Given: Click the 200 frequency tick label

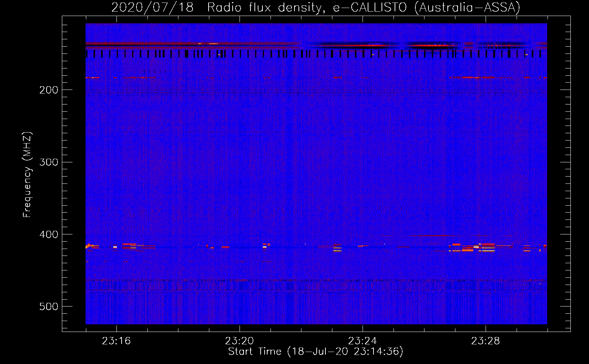Looking at the screenshot, I should 49,90.
